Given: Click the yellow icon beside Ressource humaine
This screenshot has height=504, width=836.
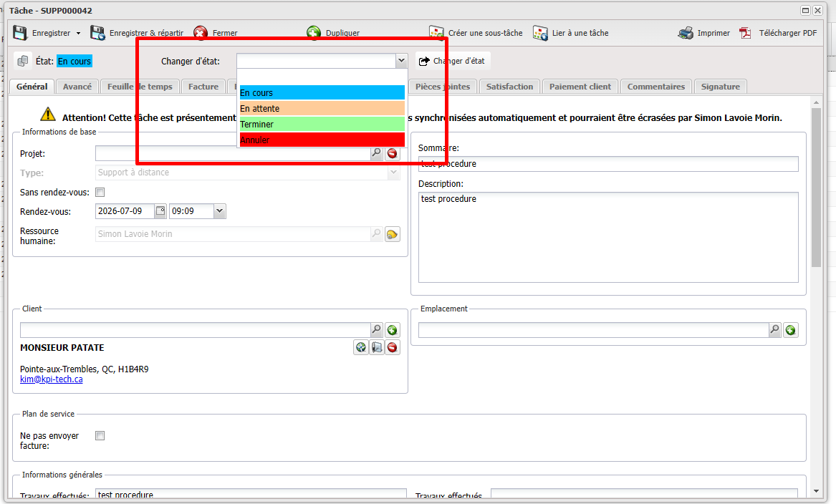Looking at the screenshot, I should pyautogui.click(x=393, y=234).
